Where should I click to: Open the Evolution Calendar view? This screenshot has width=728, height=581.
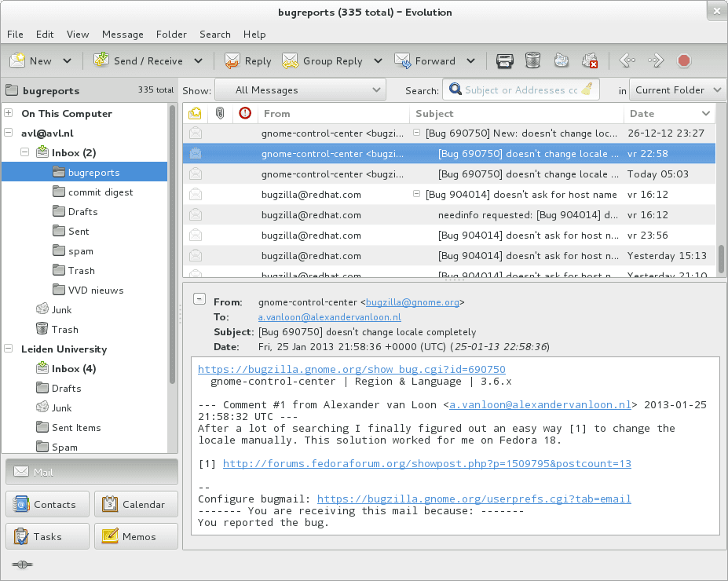coord(136,504)
